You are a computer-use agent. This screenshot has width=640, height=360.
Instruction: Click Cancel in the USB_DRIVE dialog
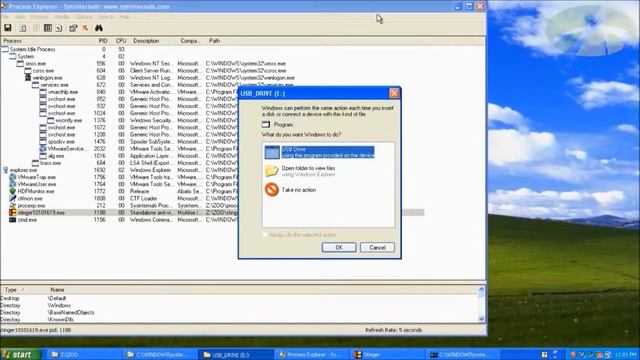tap(377, 247)
